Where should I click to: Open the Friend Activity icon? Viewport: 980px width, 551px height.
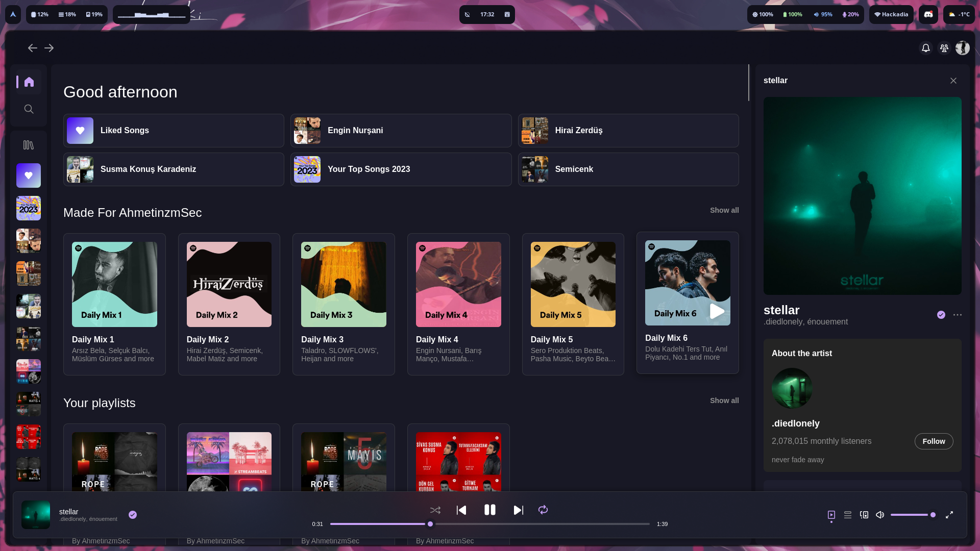click(944, 48)
